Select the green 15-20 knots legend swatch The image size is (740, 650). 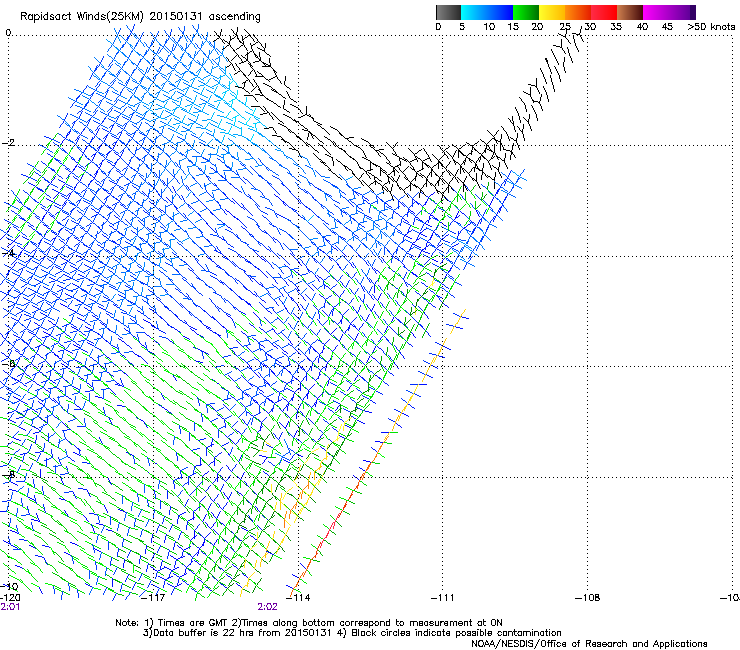pyautogui.click(x=526, y=12)
